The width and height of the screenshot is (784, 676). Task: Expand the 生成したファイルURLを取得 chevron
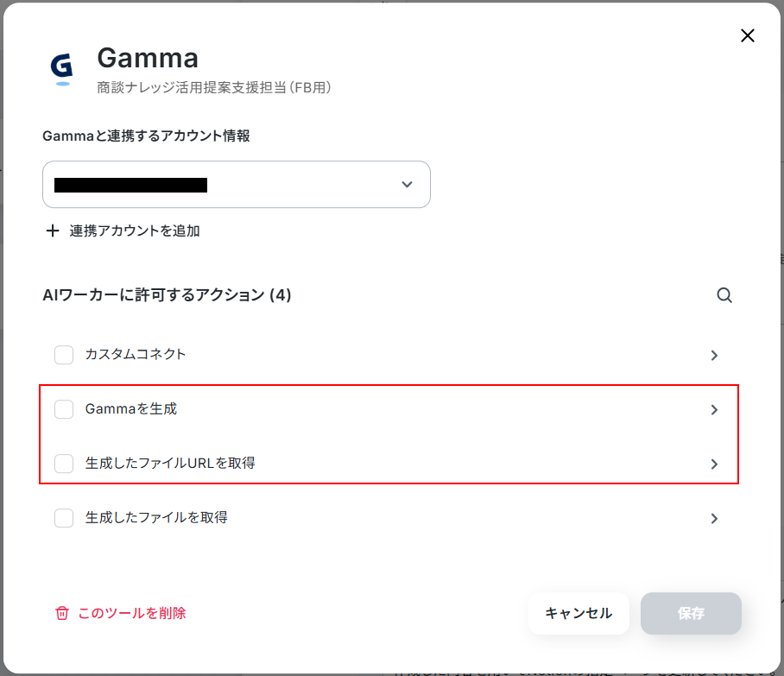click(715, 464)
